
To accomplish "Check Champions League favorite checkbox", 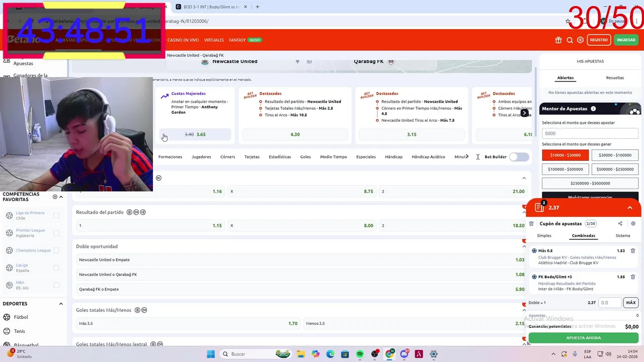I will tap(56, 250).
